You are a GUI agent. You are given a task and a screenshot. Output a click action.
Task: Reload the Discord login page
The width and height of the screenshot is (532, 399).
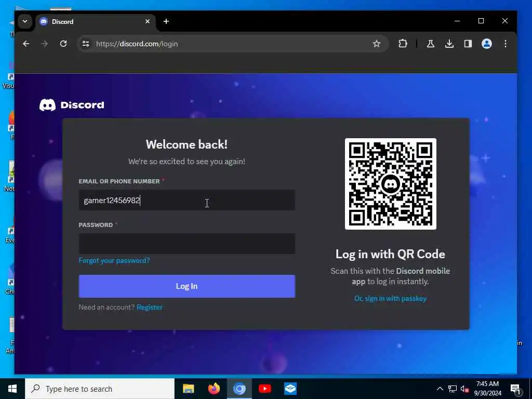63,44
